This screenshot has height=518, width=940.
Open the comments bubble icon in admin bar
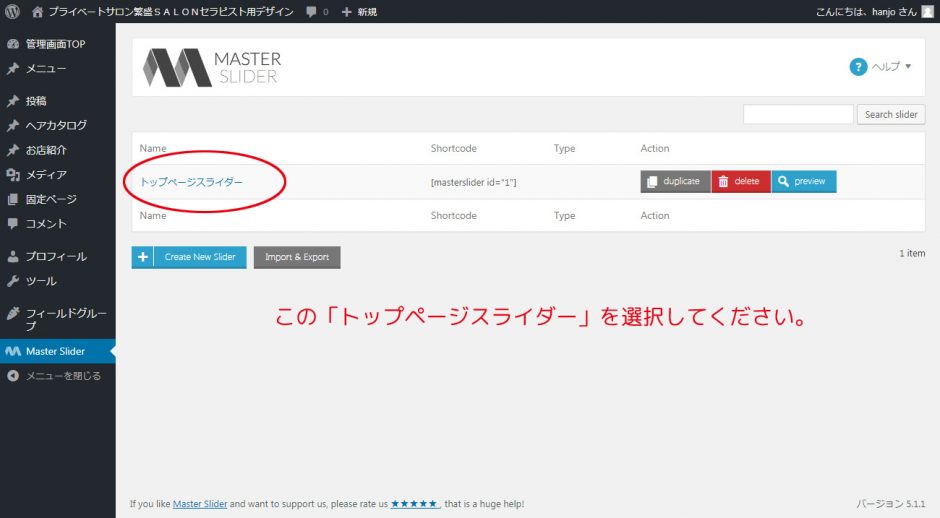pos(312,12)
